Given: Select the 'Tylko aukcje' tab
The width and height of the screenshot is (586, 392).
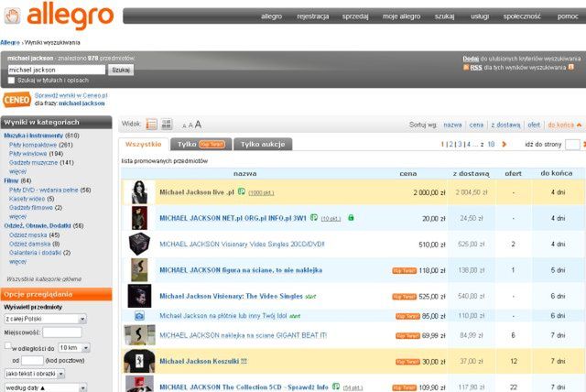Looking at the screenshot, I should coord(263,144).
